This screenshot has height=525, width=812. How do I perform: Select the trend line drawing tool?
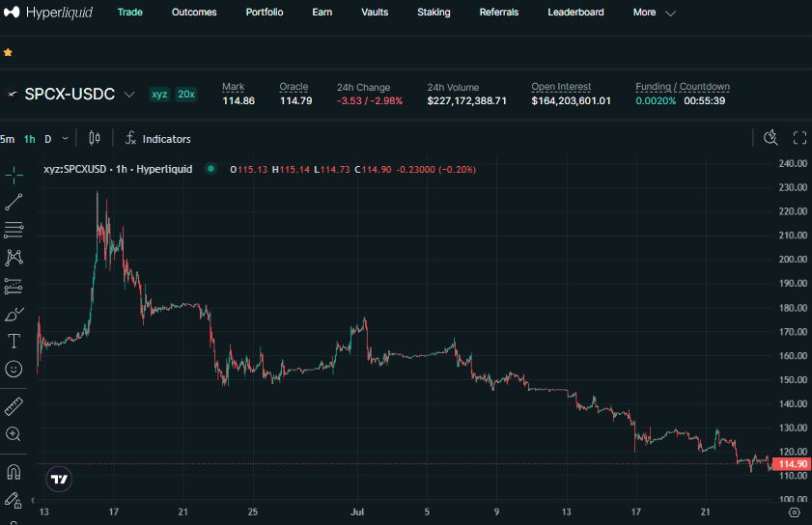pyautogui.click(x=14, y=202)
